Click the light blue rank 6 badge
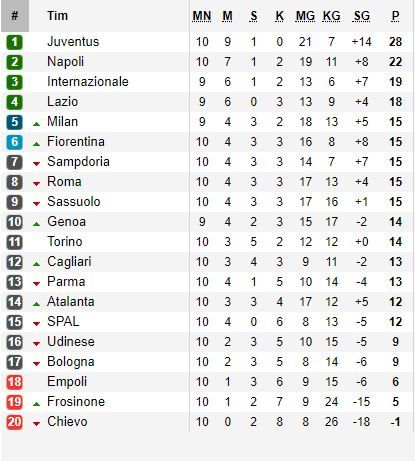The height and width of the screenshot is (461, 415). 14,142
